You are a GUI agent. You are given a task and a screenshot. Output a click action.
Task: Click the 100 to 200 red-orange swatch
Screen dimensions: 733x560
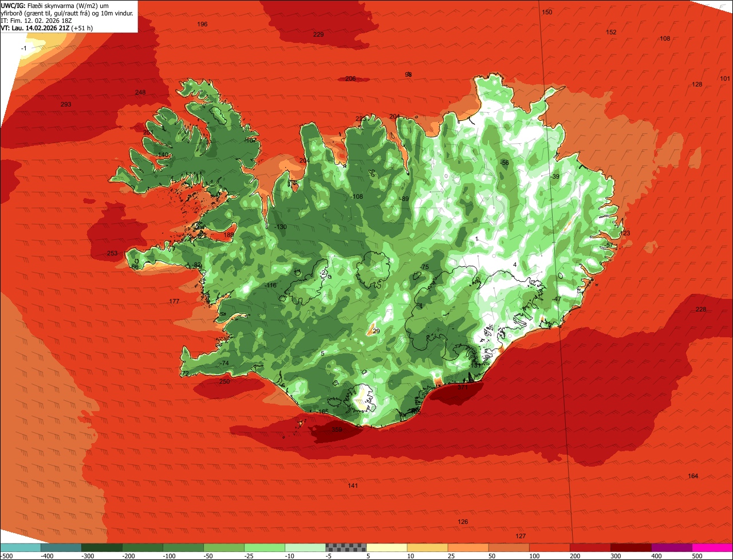coord(549,547)
